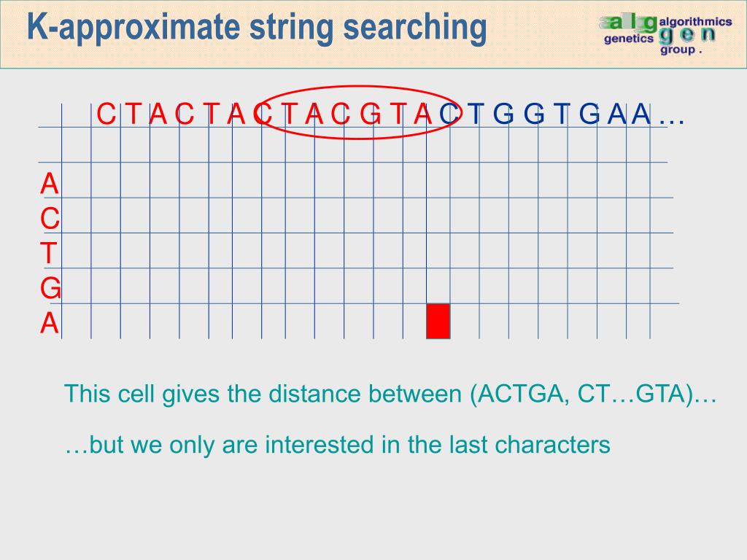This screenshot has height=560, width=747.
Task: Click row label T in pattern column
Action: [49, 253]
